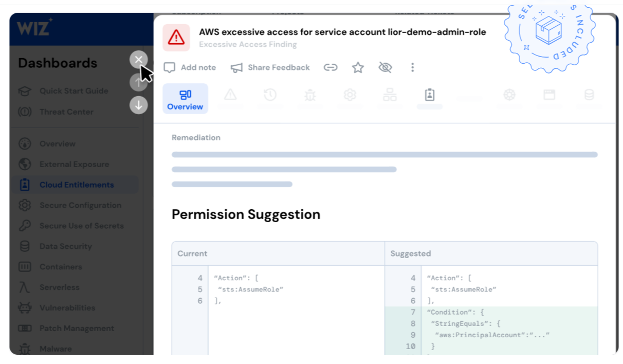Screen dimensions: 623x364
Task: Star this finding as favorite
Action: (x=358, y=67)
